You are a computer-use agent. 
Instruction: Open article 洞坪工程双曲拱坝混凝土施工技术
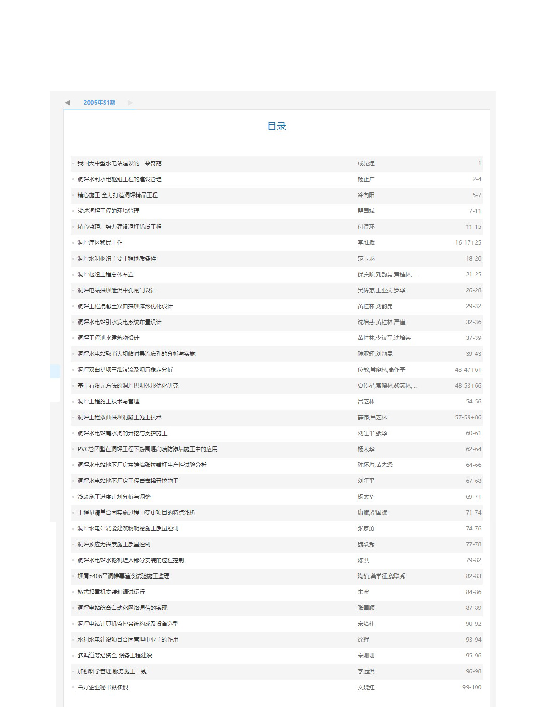pos(119,417)
